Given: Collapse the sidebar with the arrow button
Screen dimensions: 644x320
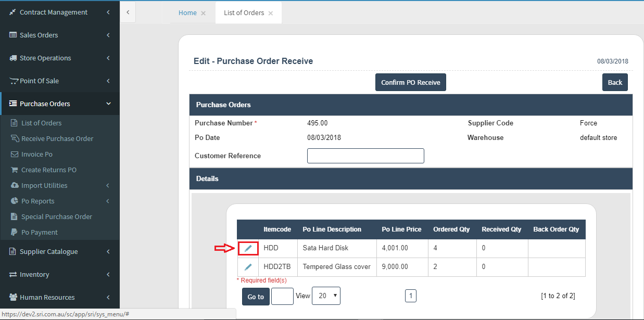Looking at the screenshot, I should coord(128,12).
